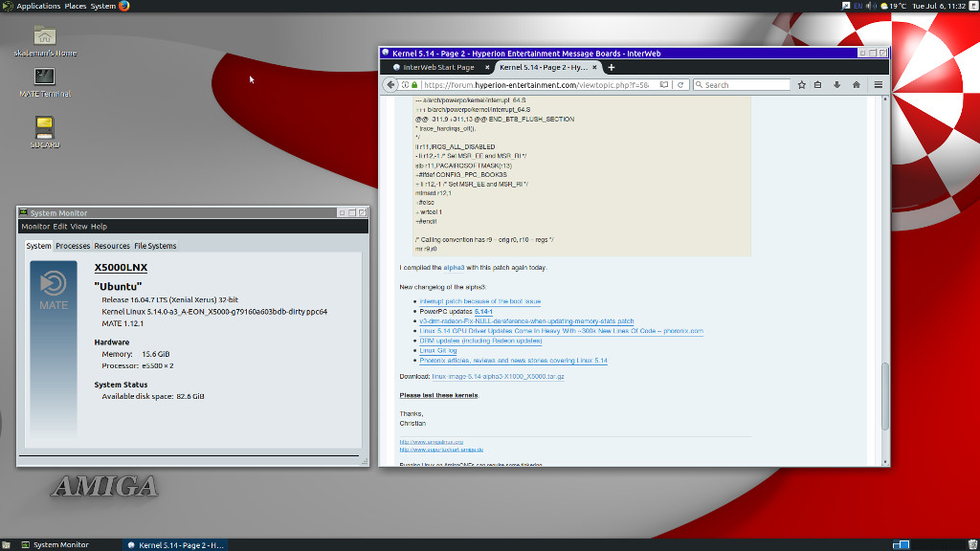This screenshot has width=980, height=551.
Task: Click the browser Search field
Action: (x=742, y=85)
